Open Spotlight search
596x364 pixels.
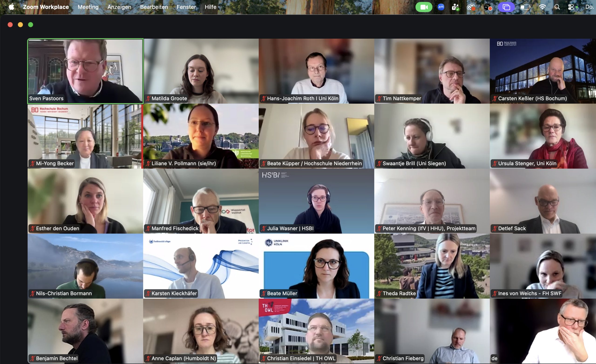click(557, 7)
